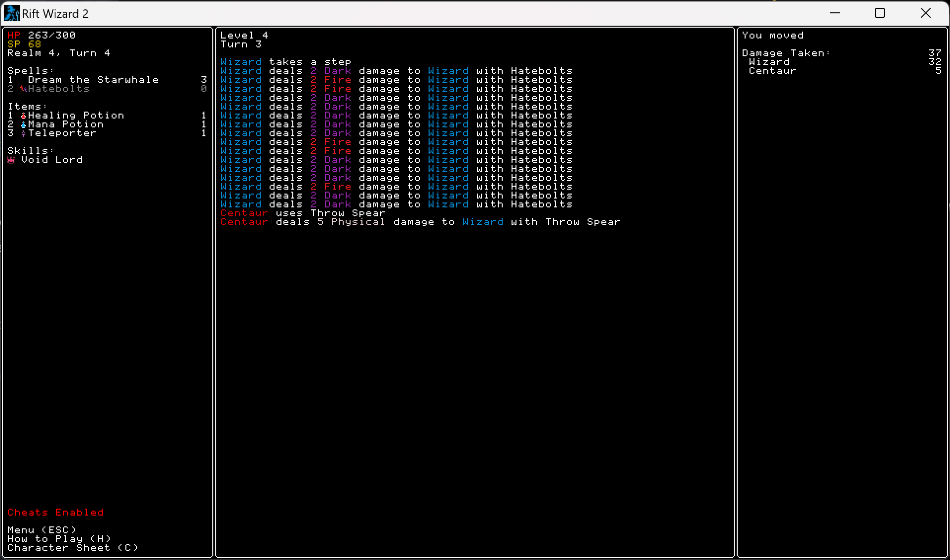Select the Dream the Starwhale spell
950x560 pixels.
93,80
